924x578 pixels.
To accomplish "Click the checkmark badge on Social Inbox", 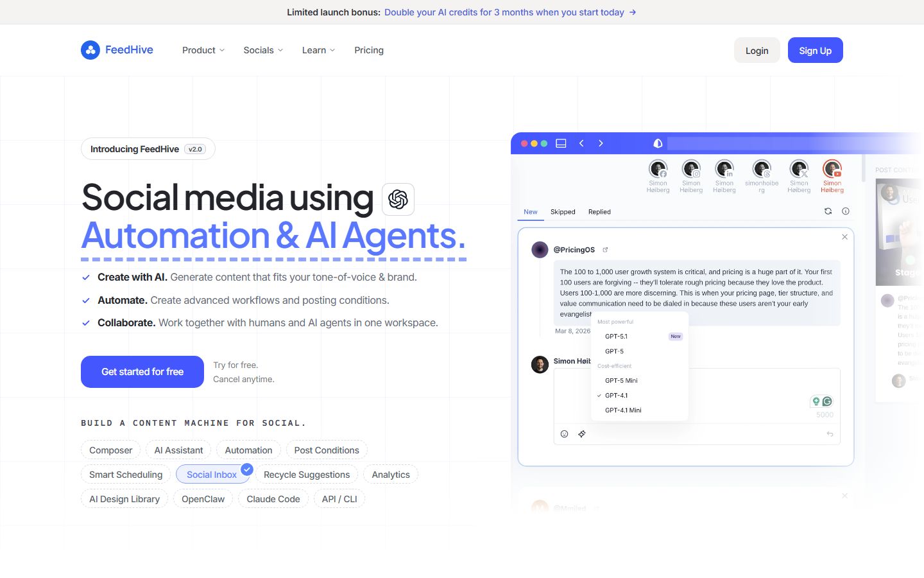I will click(x=247, y=469).
